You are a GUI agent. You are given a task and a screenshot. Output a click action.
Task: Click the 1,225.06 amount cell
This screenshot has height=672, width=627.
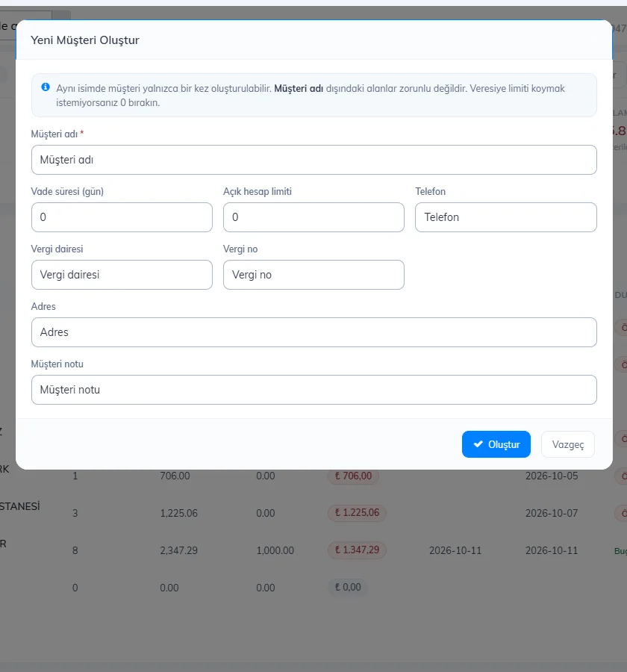[x=178, y=513]
